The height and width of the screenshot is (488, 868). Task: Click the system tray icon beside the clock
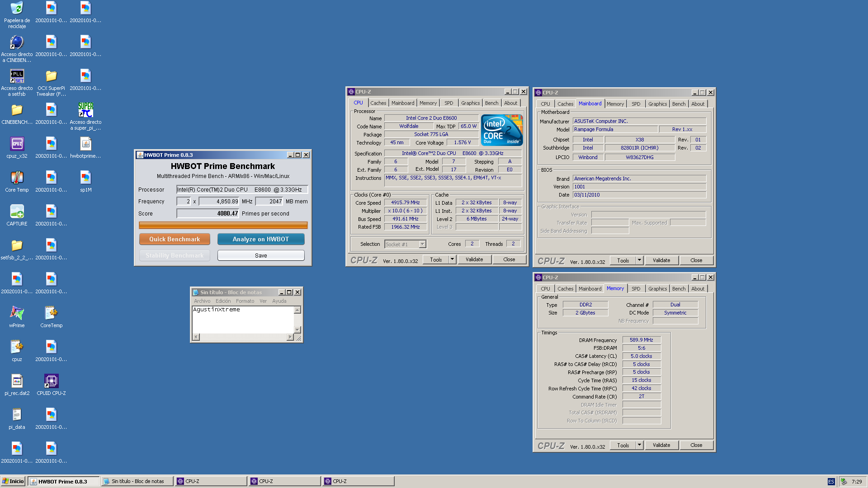pos(844,482)
